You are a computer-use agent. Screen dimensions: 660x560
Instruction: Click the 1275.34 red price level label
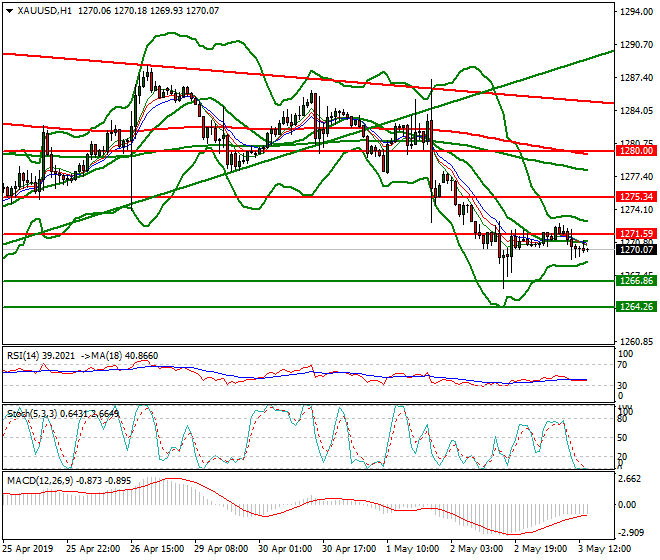click(636, 197)
